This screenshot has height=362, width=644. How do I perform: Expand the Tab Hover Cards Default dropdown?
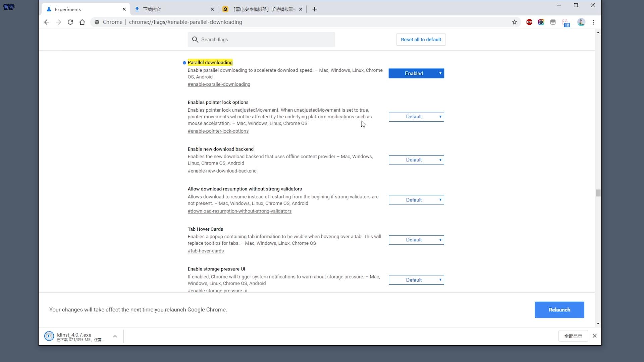tap(416, 240)
